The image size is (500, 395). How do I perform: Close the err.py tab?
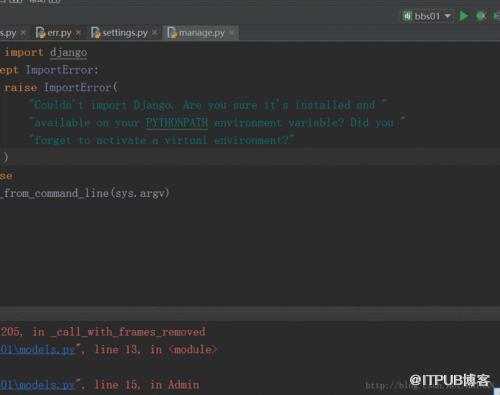point(78,32)
